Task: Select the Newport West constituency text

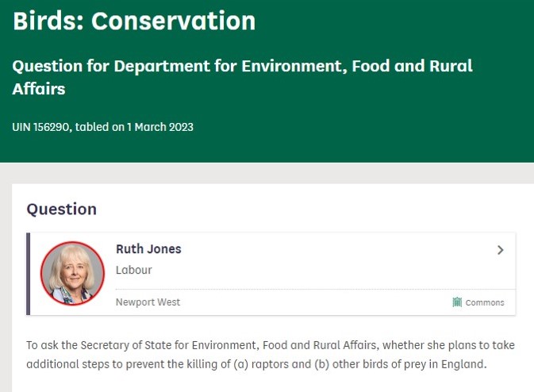Action: [x=148, y=302]
